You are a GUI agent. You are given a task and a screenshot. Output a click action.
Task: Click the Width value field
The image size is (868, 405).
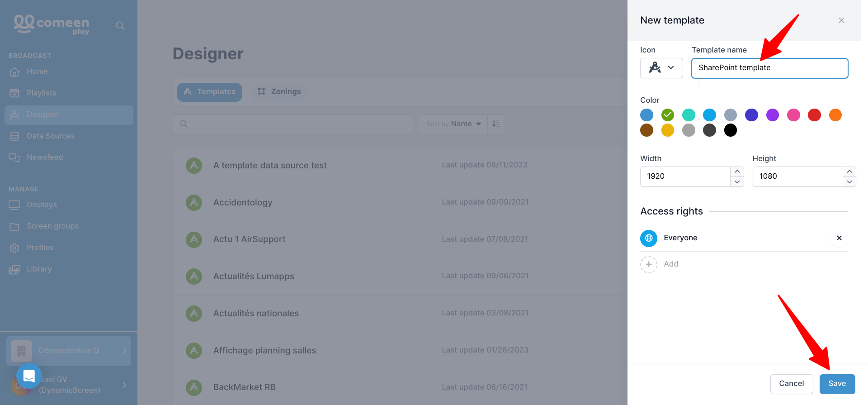pos(685,176)
